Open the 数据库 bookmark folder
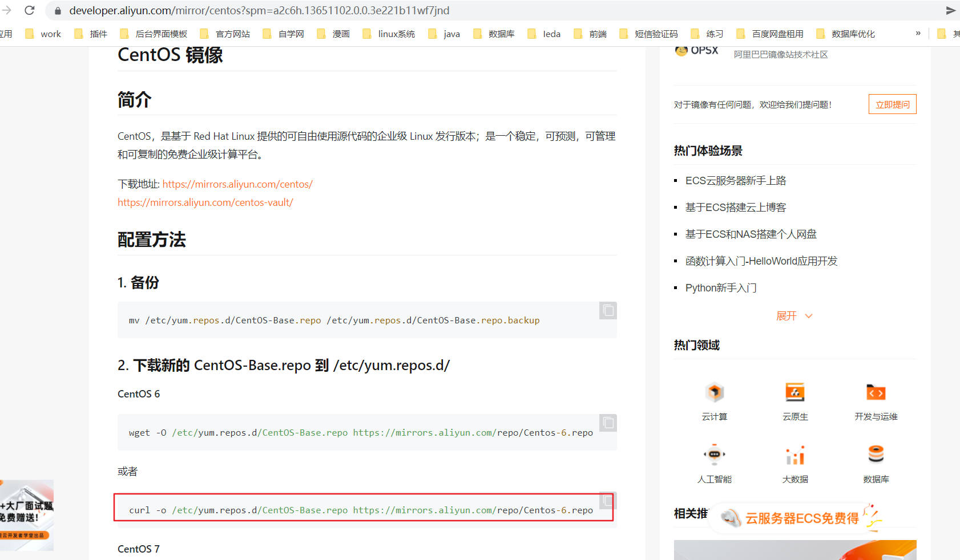Screen dimensions: 960x560 tap(494, 34)
